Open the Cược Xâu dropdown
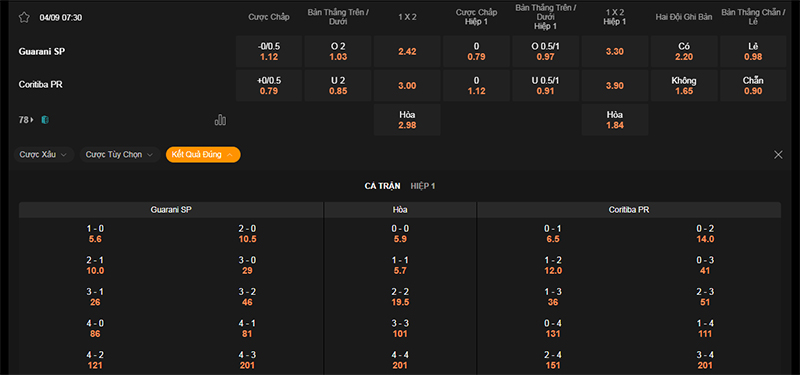800x375 pixels. click(x=44, y=155)
